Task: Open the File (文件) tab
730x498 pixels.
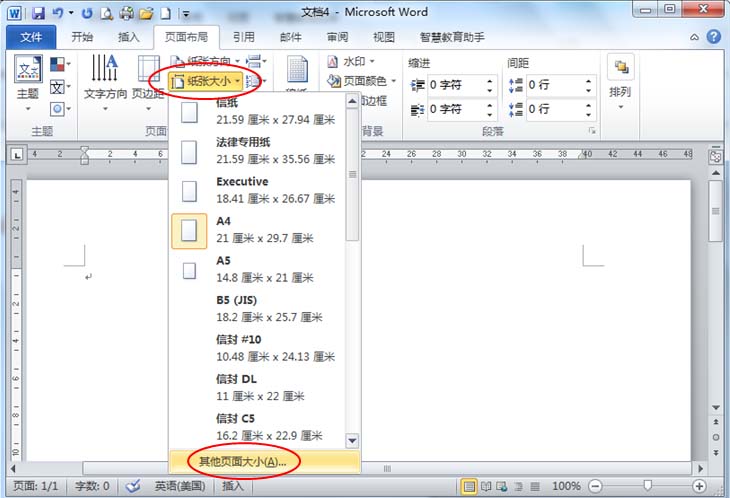Action: (x=32, y=37)
